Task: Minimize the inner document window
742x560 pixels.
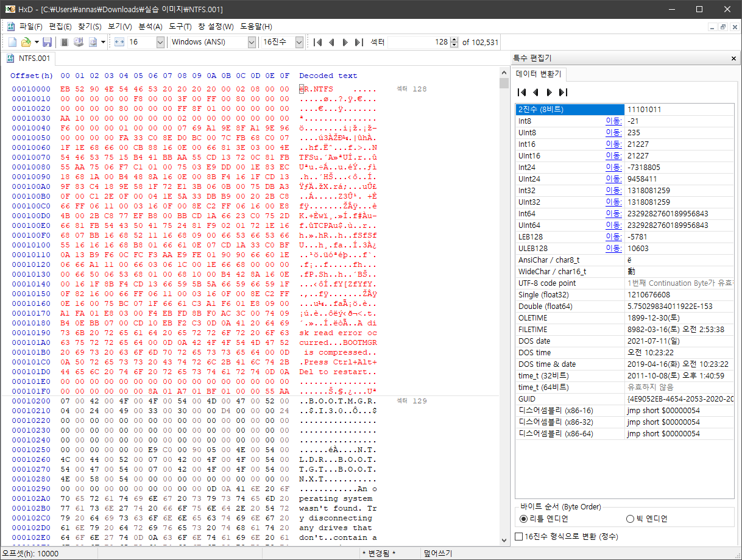Action: click(x=713, y=27)
